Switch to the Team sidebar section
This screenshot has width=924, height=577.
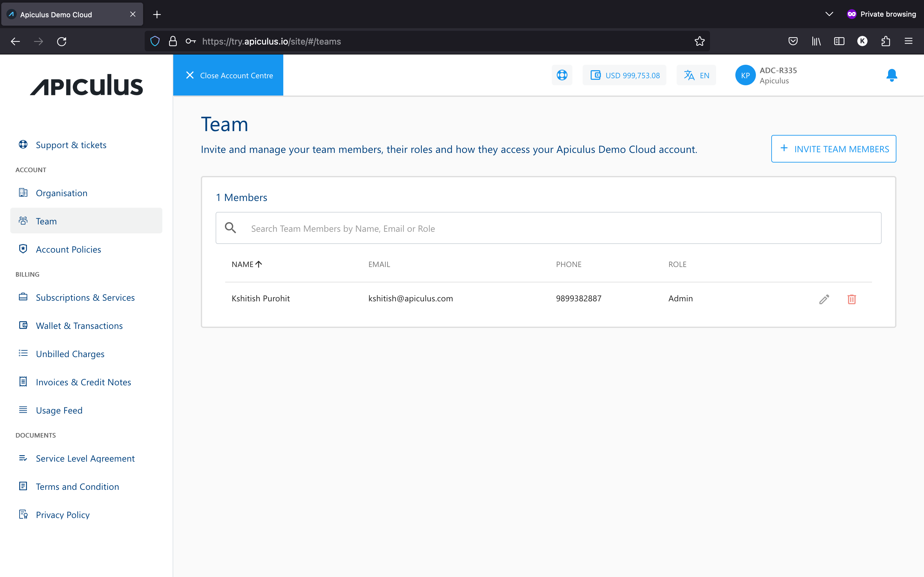(46, 221)
